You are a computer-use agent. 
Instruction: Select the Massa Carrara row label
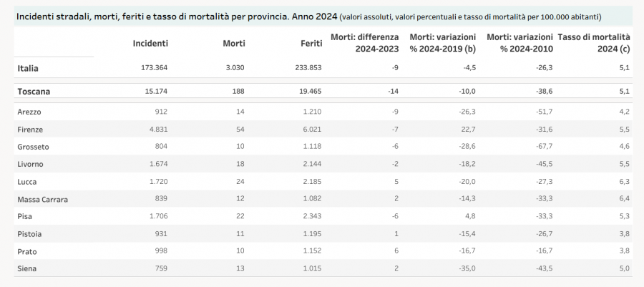42,200
